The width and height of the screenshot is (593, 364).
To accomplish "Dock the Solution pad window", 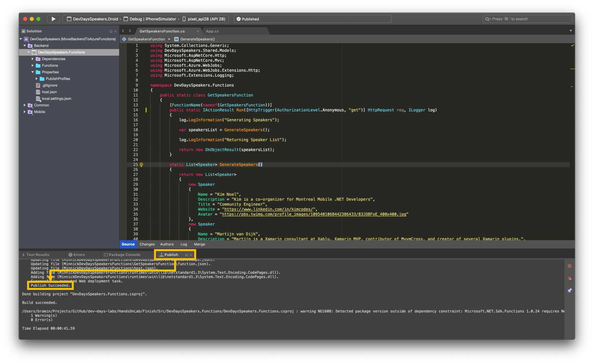I will [x=110, y=31].
